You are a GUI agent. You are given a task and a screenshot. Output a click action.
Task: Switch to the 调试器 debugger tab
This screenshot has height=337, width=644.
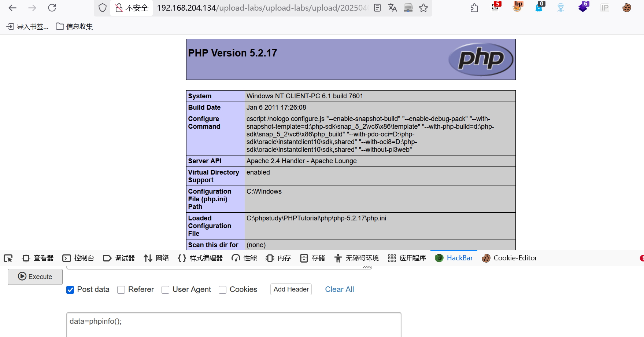(x=119, y=258)
